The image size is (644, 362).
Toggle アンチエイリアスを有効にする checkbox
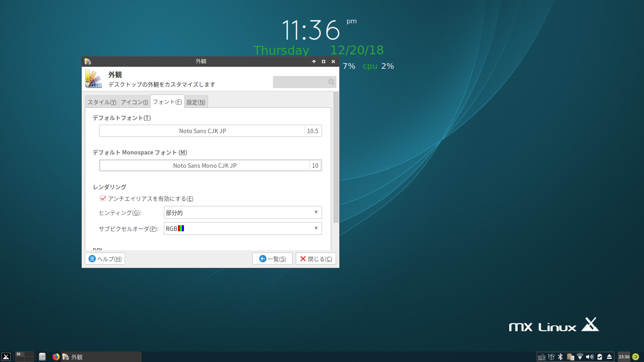(103, 198)
